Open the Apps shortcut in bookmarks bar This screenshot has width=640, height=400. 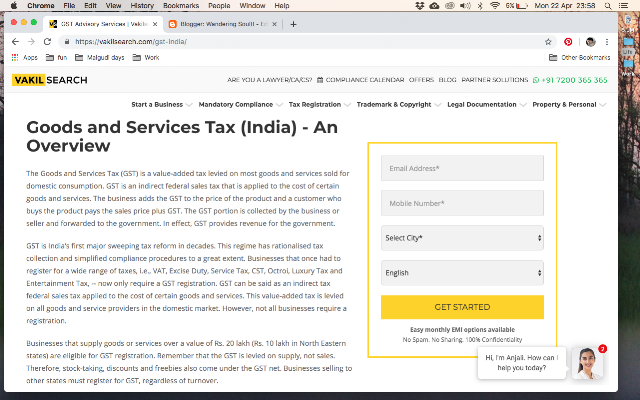[x=24, y=58]
